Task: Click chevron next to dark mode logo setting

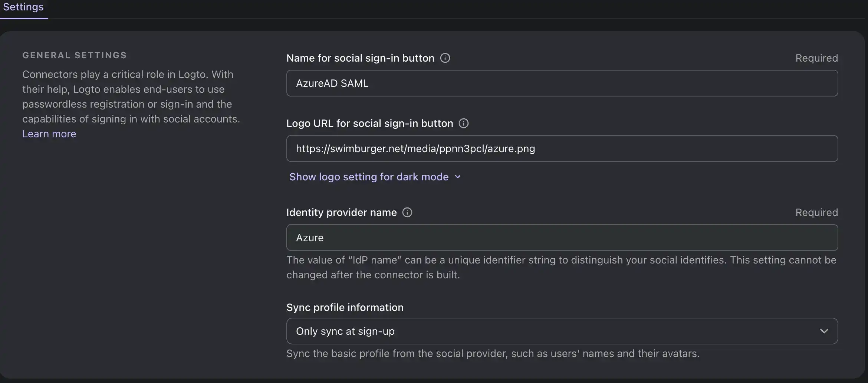Action: [x=458, y=177]
